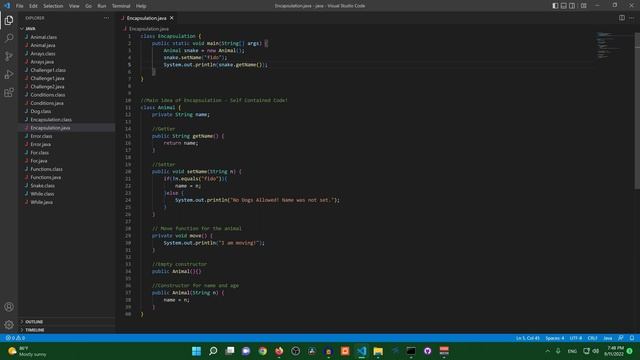Open the Edit menu

tap(33, 6)
